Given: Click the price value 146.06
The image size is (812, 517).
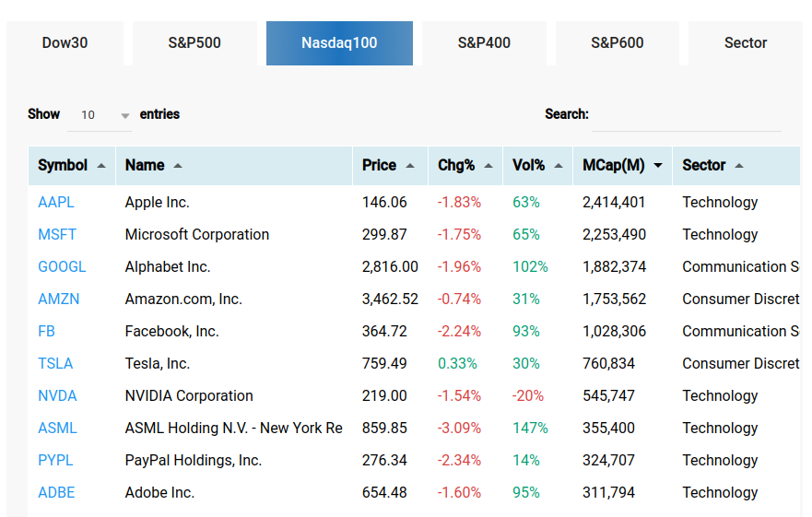Looking at the screenshot, I should [384, 203].
